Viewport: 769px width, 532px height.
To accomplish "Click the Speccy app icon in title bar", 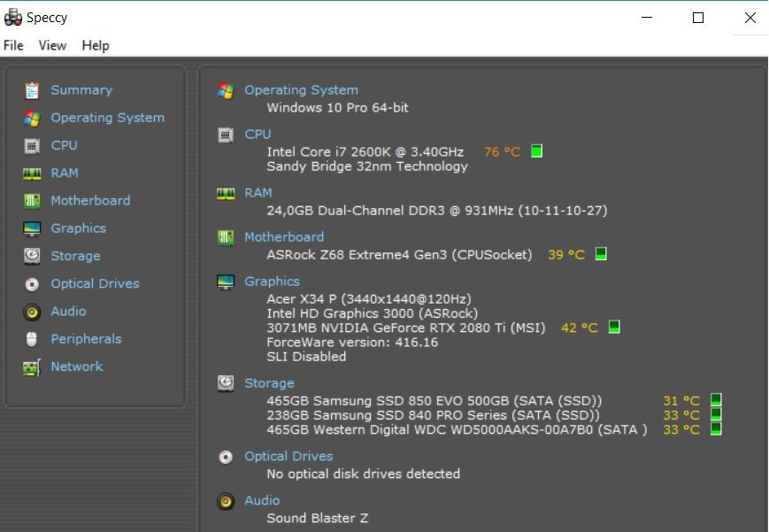I will pos(13,17).
